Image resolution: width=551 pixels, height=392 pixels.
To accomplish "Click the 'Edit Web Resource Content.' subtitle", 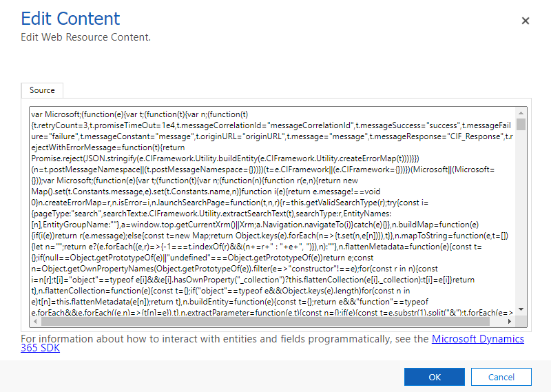I will pyautogui.click(x=85, y=37).
